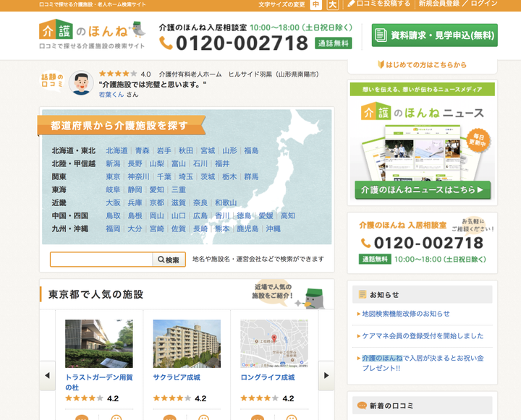Select 山形 prefecture
This screenshot has height=420, width=521.
pos(229,151)
